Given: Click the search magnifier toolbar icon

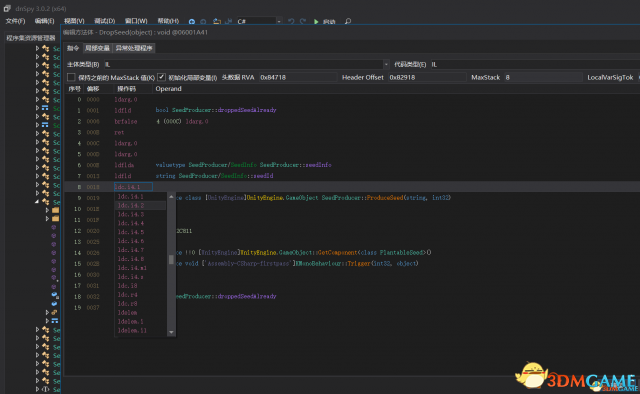Looking at the screenshot, I should (x=348, y=21).
